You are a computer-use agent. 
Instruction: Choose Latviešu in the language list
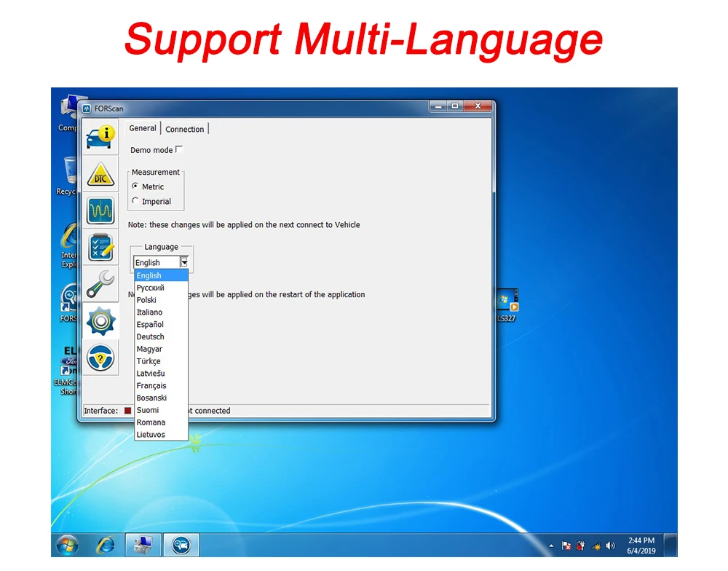(x=161, y=374)
